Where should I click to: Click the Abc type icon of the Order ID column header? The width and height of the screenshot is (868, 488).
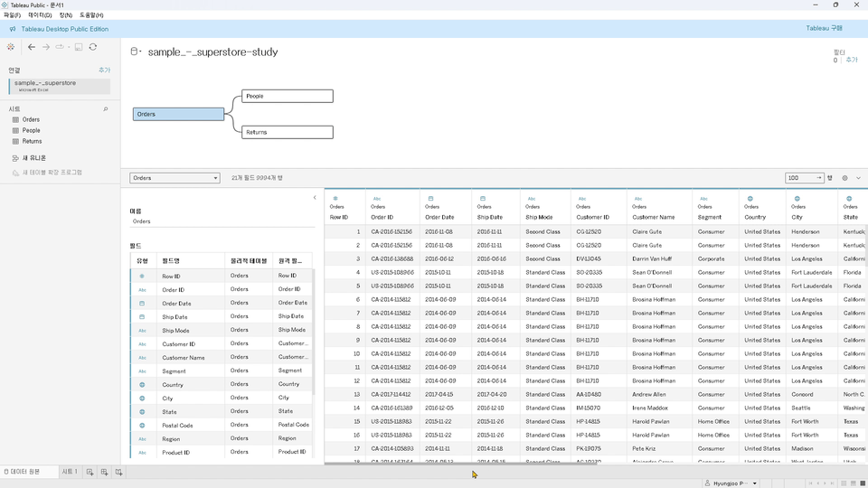[x=377, y=199]
